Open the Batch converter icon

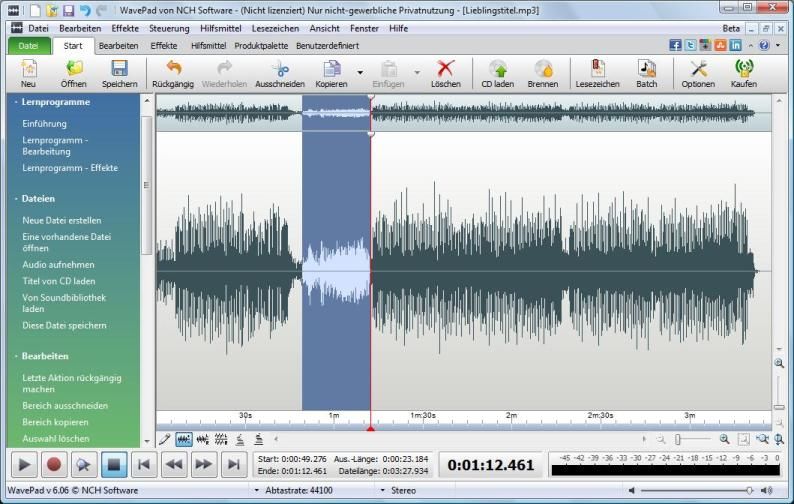[x=647, y=68]
